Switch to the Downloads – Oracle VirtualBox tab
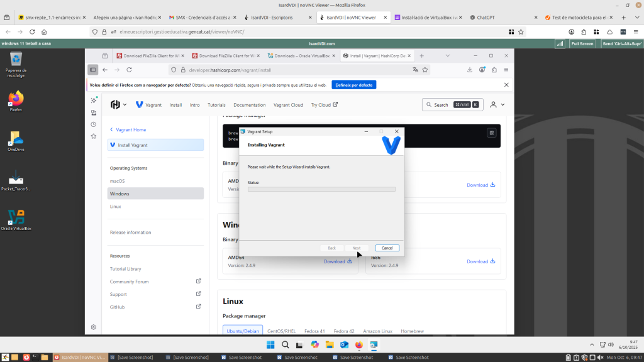This screenshot has width=644, height=362. [x=299, y=56]
